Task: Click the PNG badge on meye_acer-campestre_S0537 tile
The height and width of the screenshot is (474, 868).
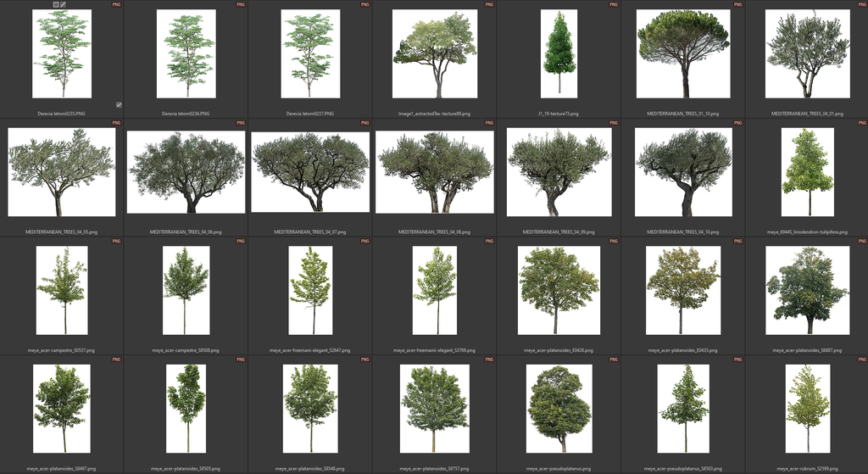Action: tap(117, 241)
